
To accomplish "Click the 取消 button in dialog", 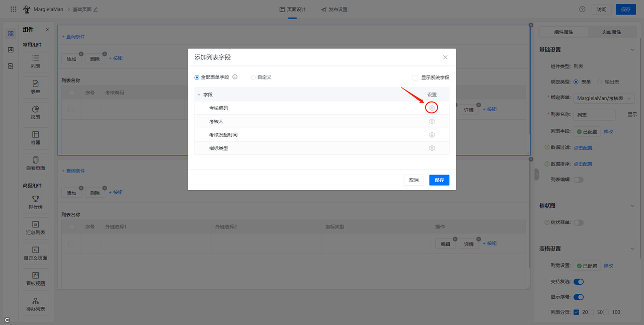I will click(414, 180).
